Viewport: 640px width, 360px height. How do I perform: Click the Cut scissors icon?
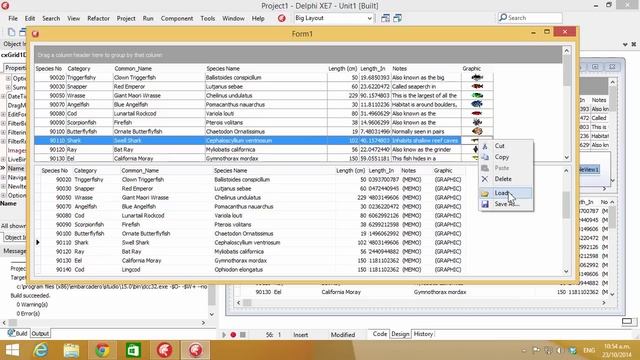tap(485, 146)
